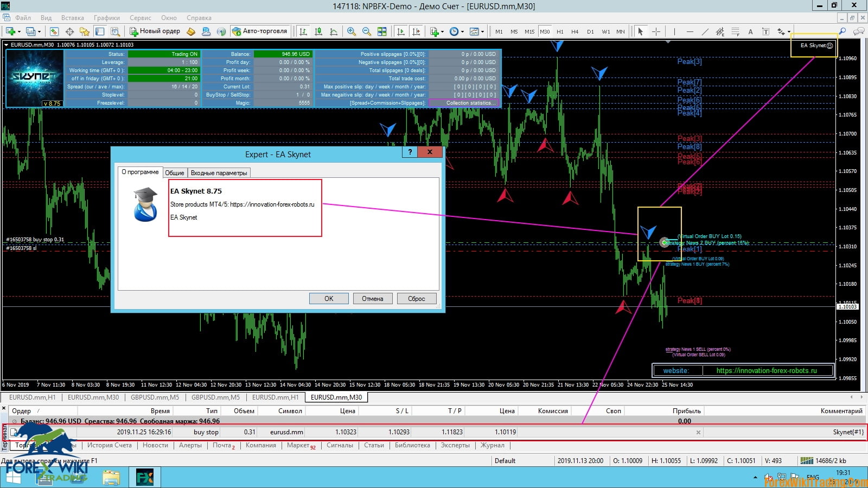The image size is (868, 488).
Task: Click OK in the Expert dialog
Action: pos(329,299)
